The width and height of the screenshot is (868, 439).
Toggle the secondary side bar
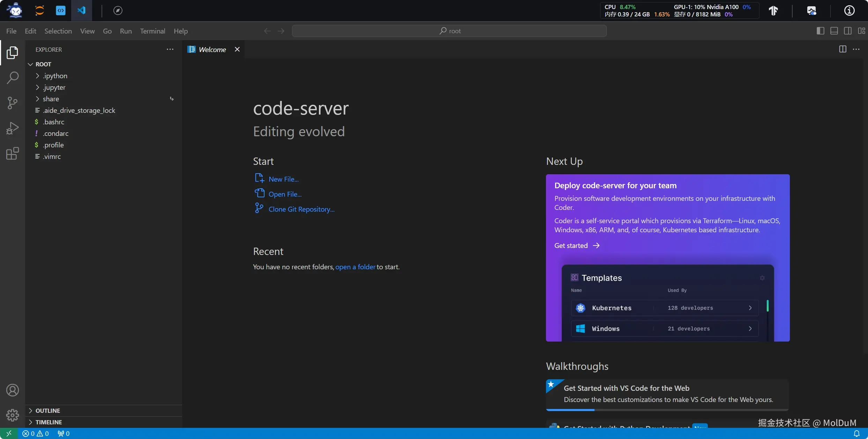(x=848, y=31)
